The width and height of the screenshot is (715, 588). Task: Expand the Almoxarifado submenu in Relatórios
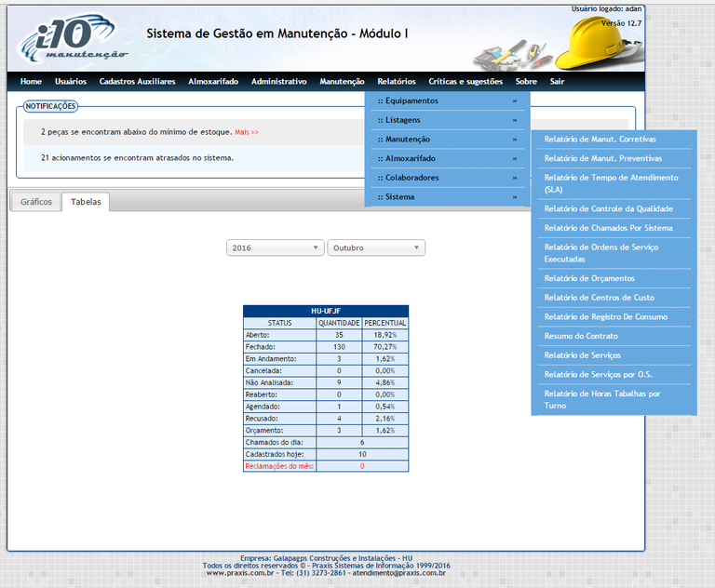pos(447,158)
